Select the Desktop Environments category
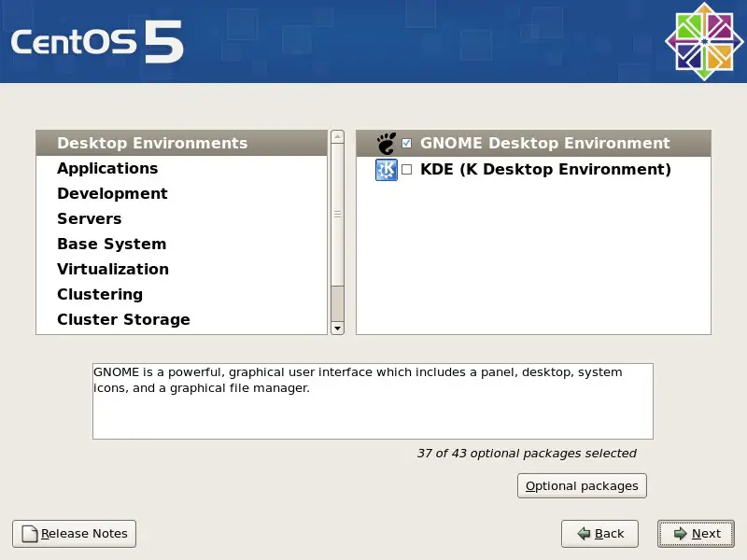The image size is (747, 560). (x=181, y=143)
